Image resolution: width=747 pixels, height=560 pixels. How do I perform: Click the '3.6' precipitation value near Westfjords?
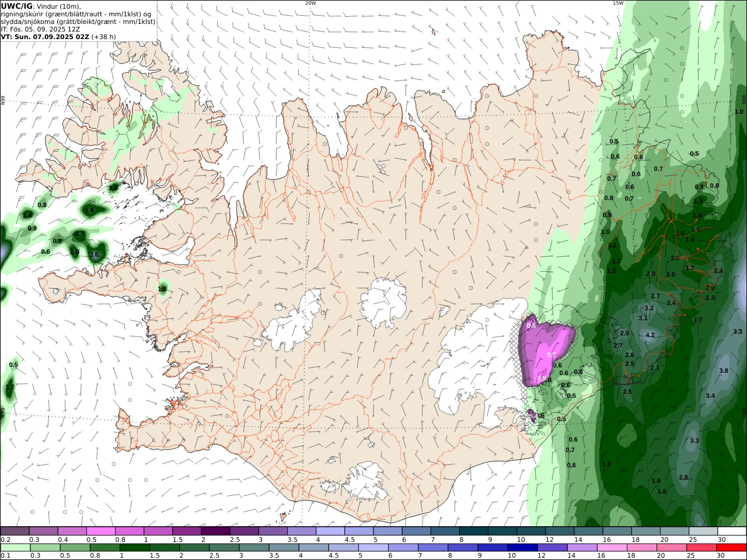coord(94,255)
